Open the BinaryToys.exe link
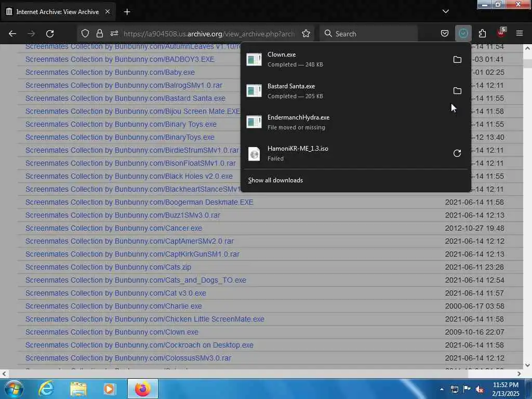The width and height of the screenshot is (532, 399). [x=120, y=137]
